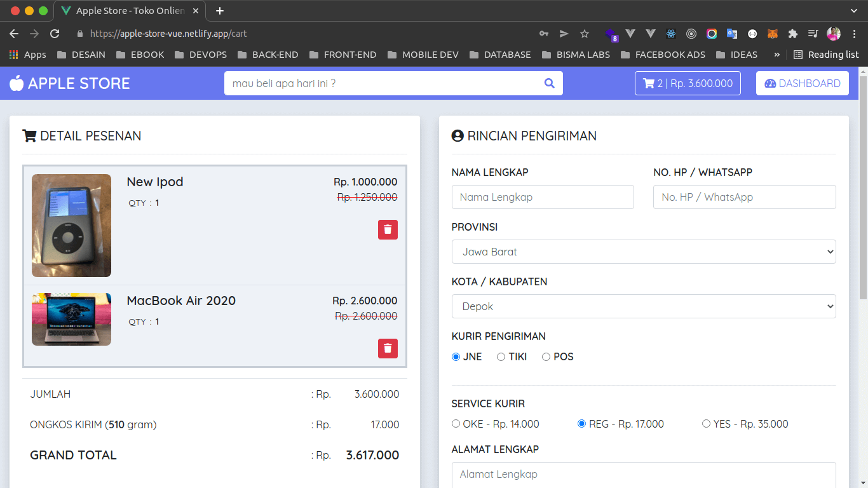Go back with the browser back arrow
This screenshot has height=488, width=868.
(x=14, y=34)
